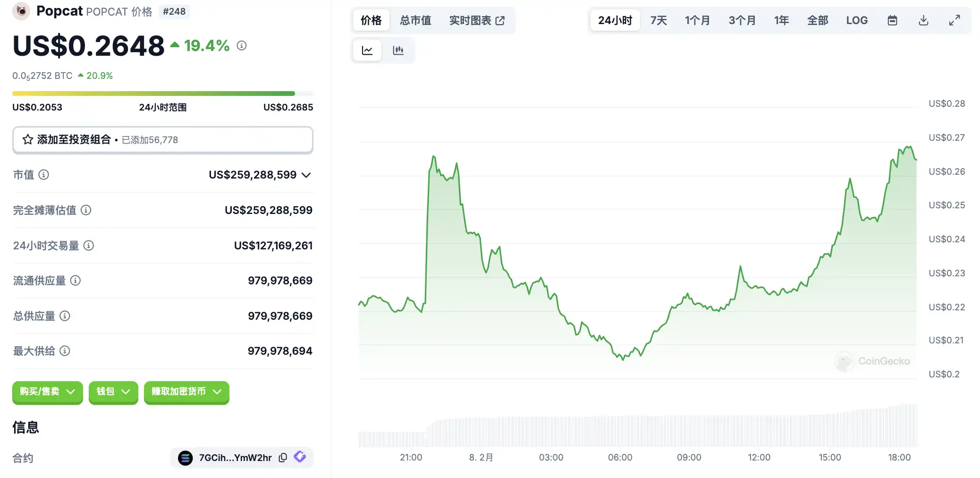The height and width of the screenshot is (478, 980).
Task: Open the calendar date range picker
Action: [892, 20]
